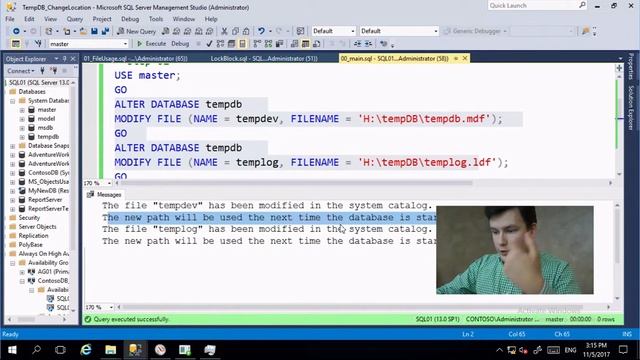640x360 pixels.
Task: Expand the tempdb database node
Action: pyautogui.click(x=22, y=137)
